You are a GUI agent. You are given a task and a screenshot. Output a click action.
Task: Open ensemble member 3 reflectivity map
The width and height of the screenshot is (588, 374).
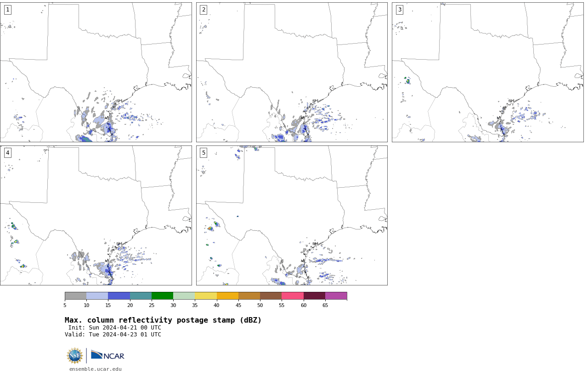point(487,72)
